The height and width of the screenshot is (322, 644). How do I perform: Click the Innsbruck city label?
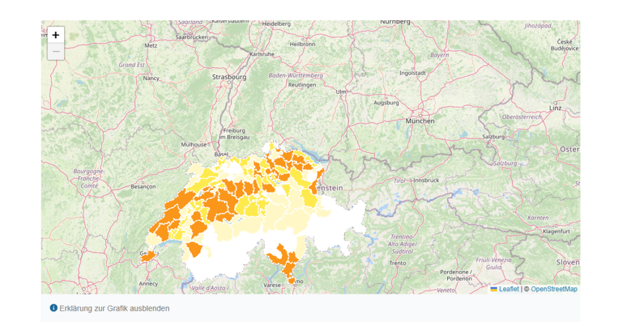point(425,180)
